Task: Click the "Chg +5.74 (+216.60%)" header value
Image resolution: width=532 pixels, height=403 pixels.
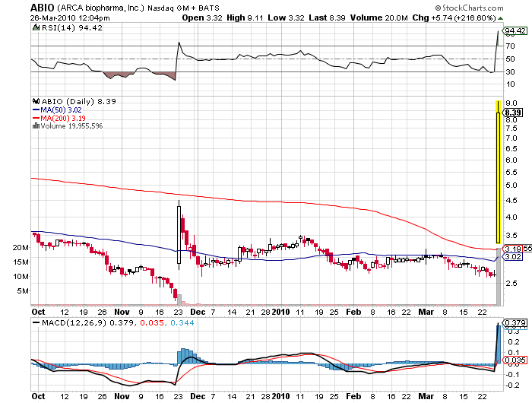Action: tap(454, 17)
